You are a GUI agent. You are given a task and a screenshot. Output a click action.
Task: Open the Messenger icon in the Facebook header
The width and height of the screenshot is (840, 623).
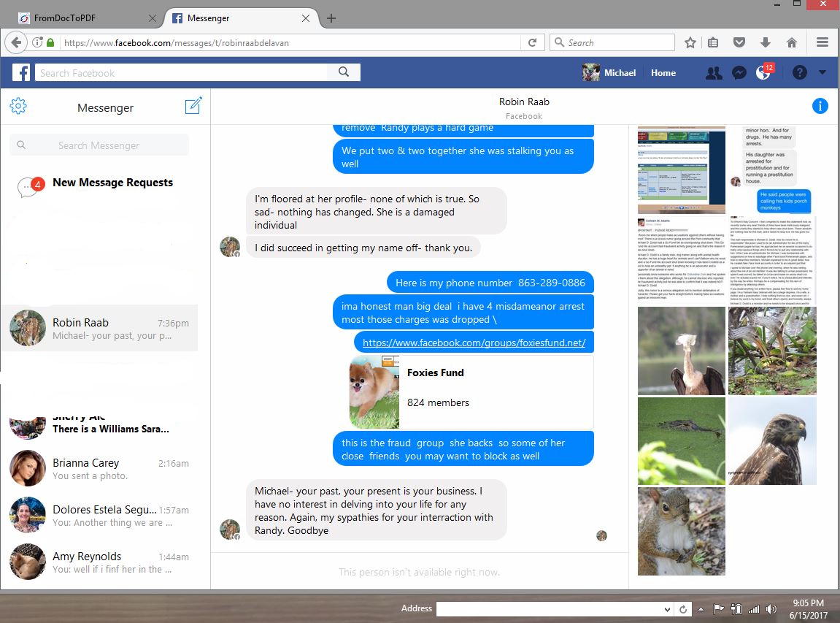pos(739,73)
